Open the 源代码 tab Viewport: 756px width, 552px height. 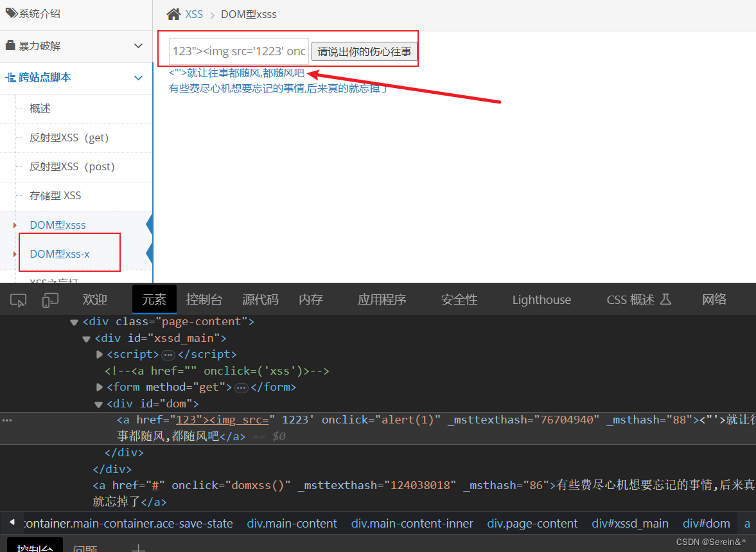click(260, 299)
